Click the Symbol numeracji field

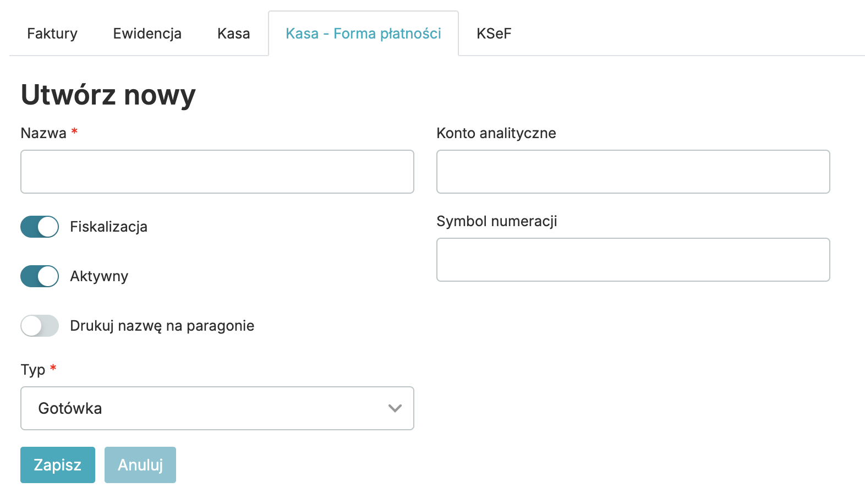[633, 260]
